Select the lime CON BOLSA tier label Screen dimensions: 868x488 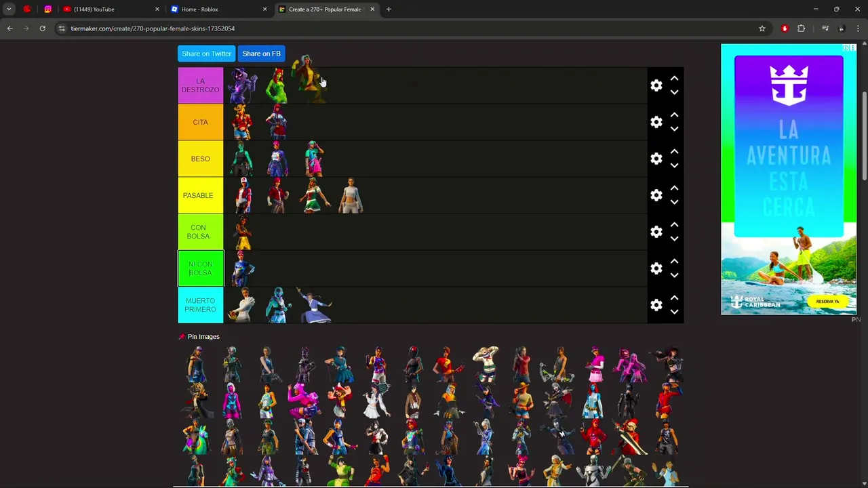click(200, 232)
